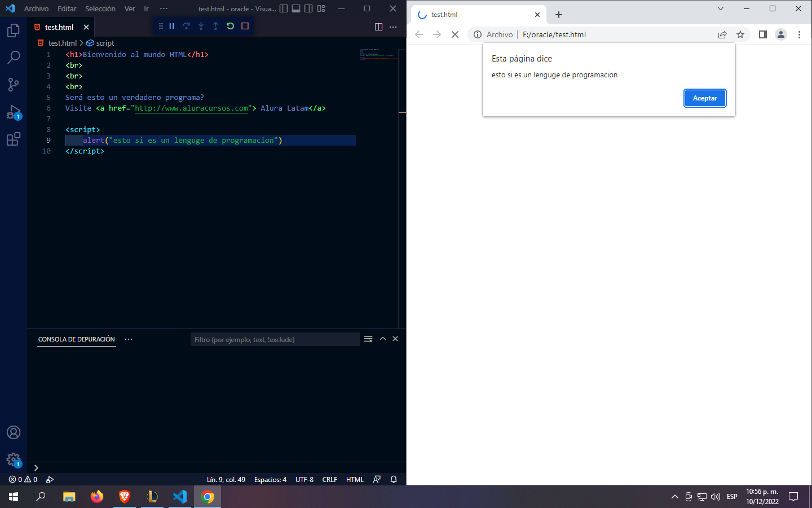
Task: Open the Run and Debug view
Action: (14, 112)
